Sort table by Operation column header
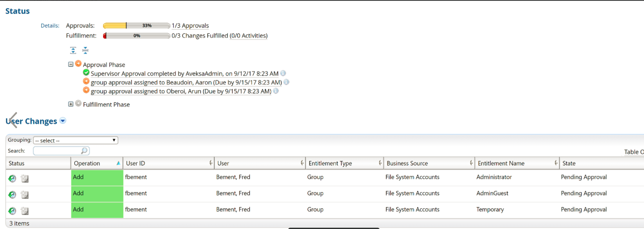 click(87, 163)
